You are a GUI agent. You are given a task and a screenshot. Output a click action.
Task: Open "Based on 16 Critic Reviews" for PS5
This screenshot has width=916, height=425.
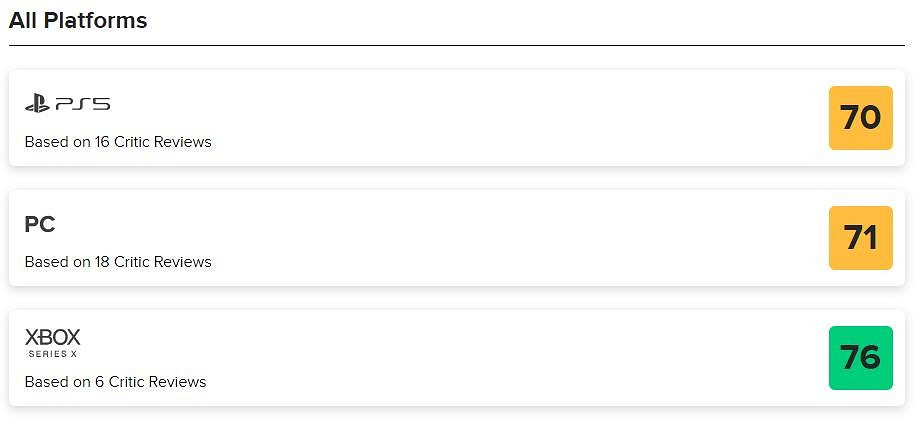tap(118, 142)
